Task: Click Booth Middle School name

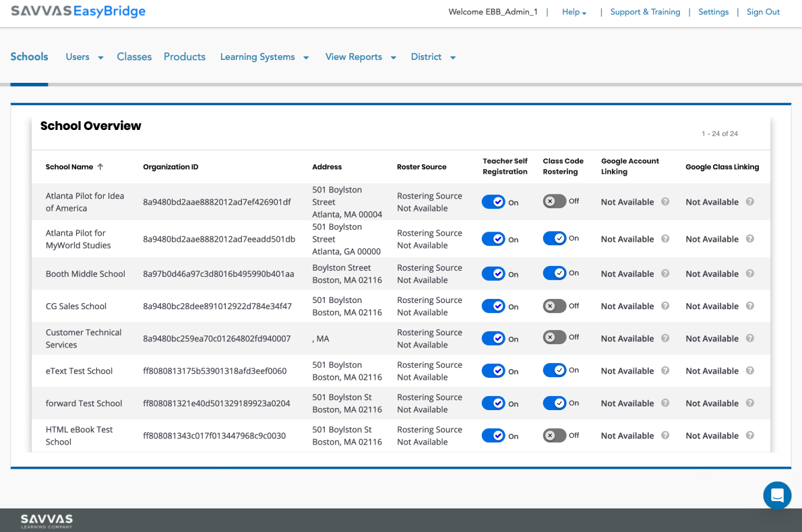Action: coord(86,274)
